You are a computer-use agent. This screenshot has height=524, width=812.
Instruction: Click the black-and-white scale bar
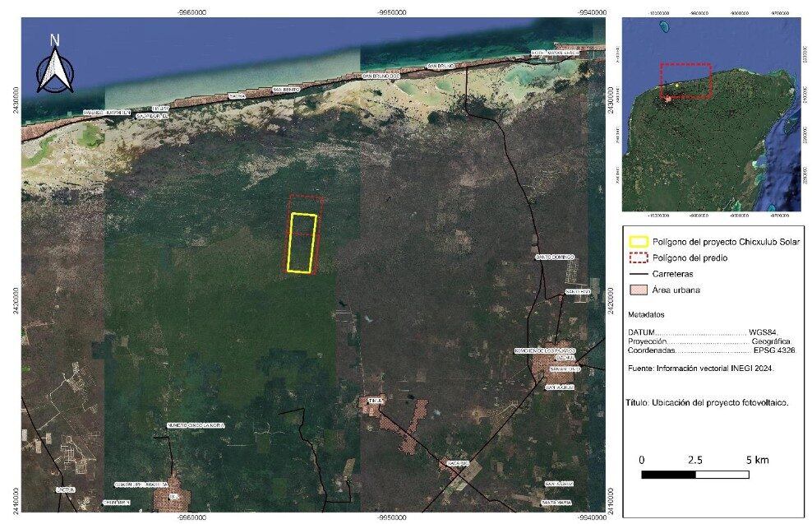point(694,475)
